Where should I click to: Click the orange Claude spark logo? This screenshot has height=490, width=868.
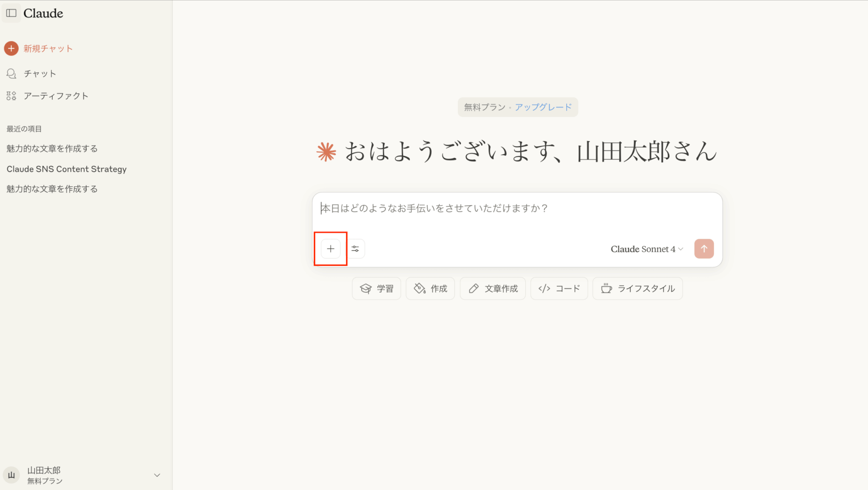[x=326, y=152]
